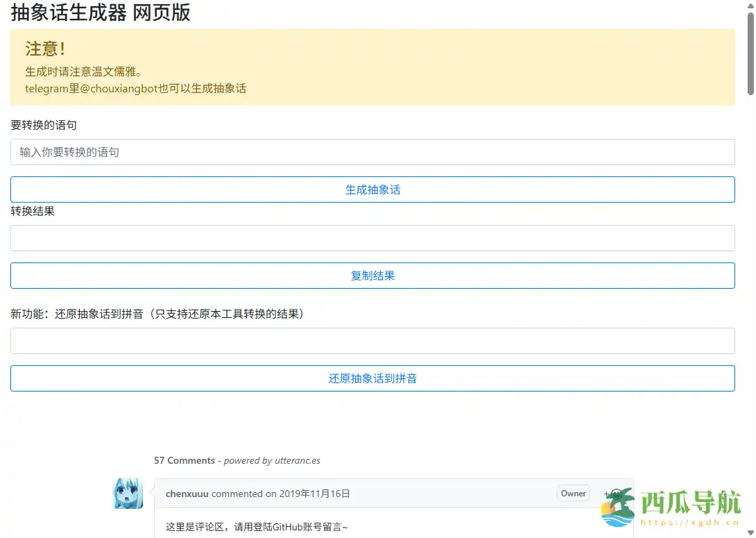Click the yellow 注意 warning notice
756x538 pixels.
point(373,67)
